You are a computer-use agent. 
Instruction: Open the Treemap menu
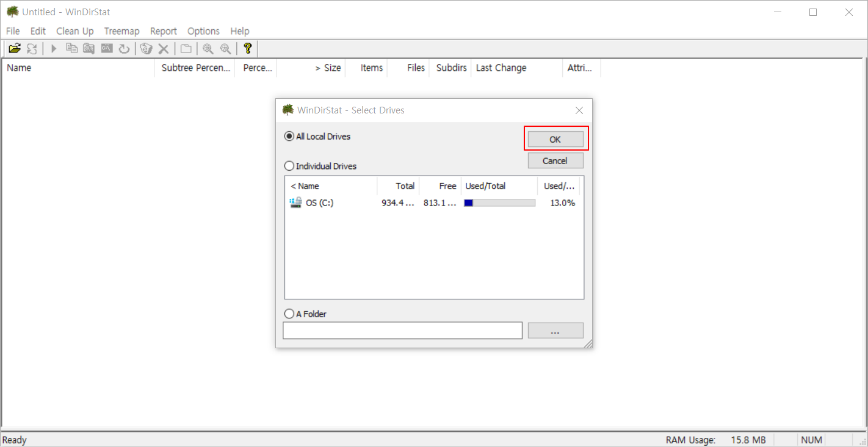(x=121, y=31)
